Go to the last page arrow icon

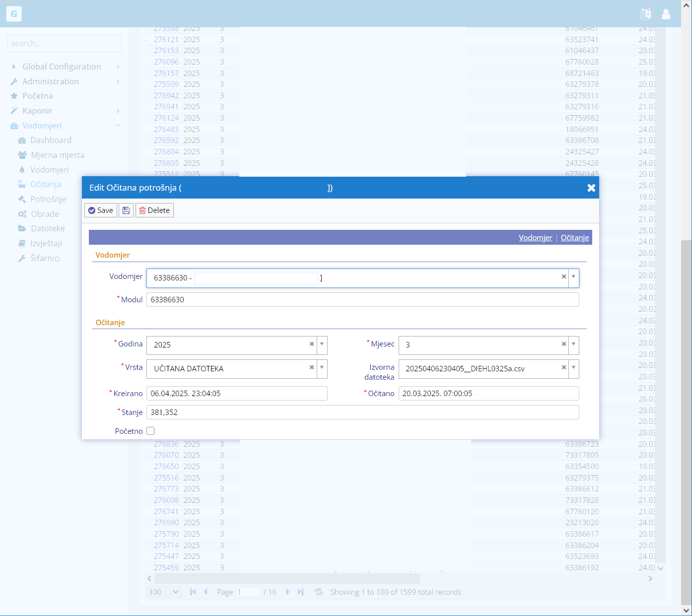tap(300, 592)
